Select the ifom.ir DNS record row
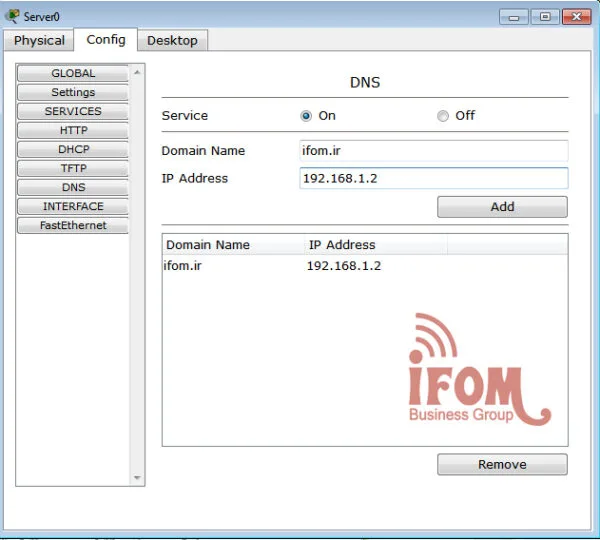The height and width of the screenshot is (540, 600). (x=300, y=266)
